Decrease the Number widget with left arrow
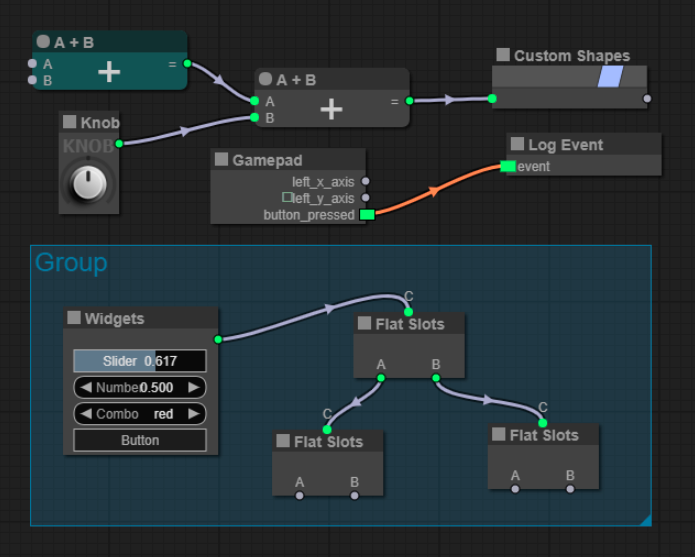The width and height of the screenshot is (695, 557). (85, 387)
